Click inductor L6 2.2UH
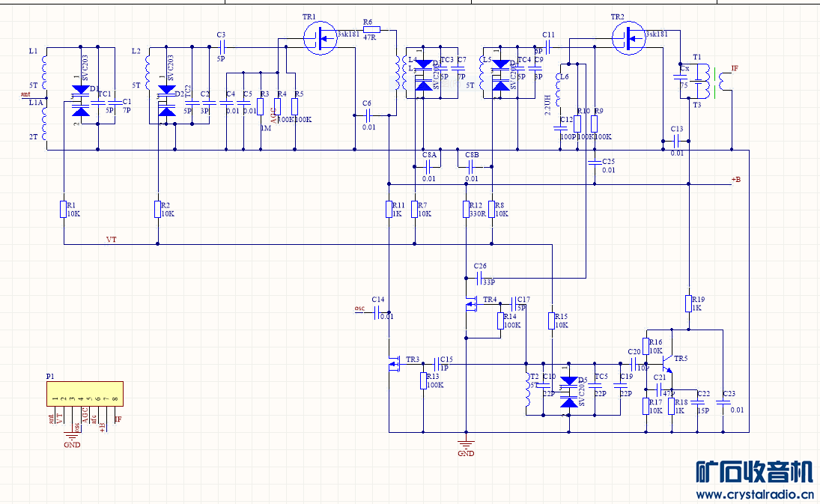Image resolution: width=820 pixels, height=504 pixels. coord(559,89)
